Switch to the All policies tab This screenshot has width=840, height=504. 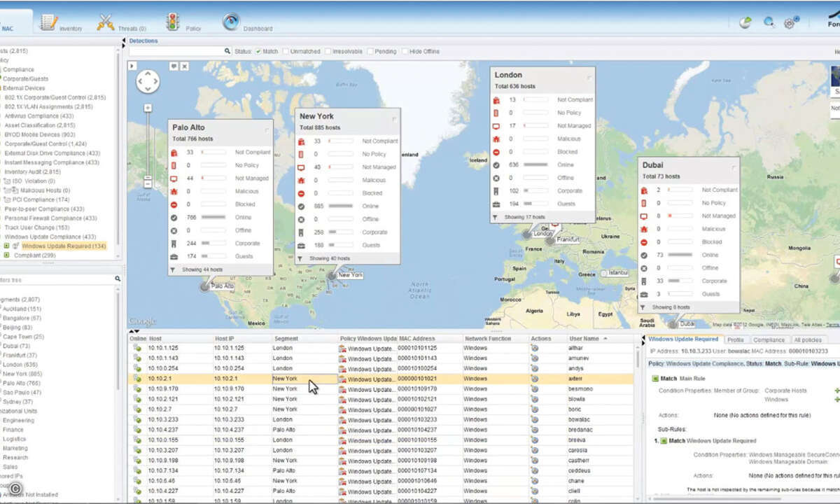(x=807, y=339)
